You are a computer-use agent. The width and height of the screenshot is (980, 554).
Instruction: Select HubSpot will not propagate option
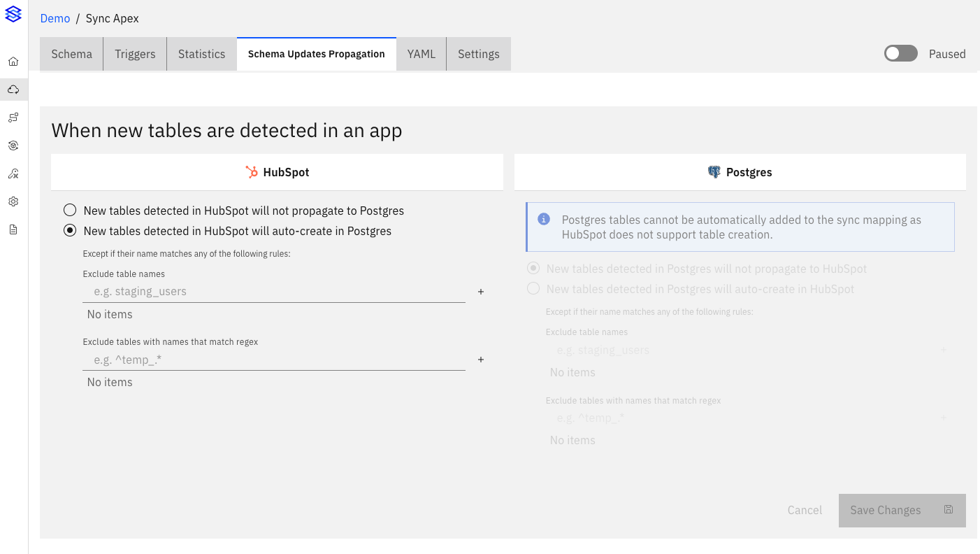click(x=70, y=211)
